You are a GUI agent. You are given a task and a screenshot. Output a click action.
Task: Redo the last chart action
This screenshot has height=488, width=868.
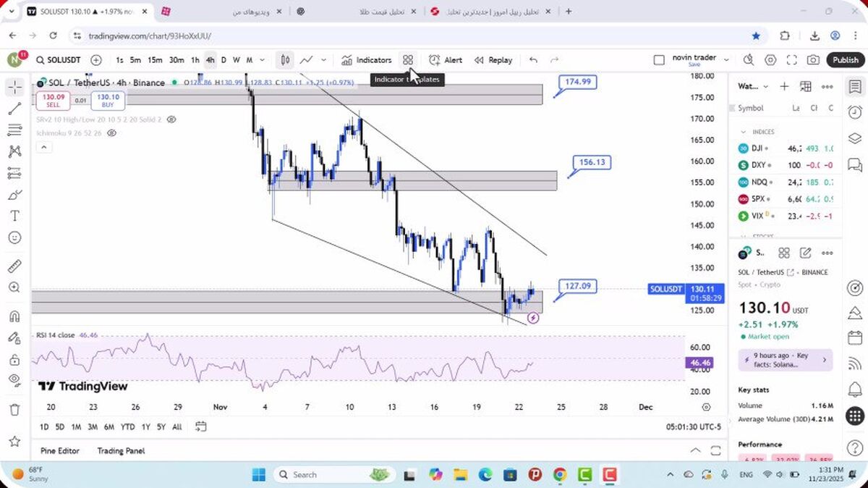pyautogui.click(x=555, y=60)
